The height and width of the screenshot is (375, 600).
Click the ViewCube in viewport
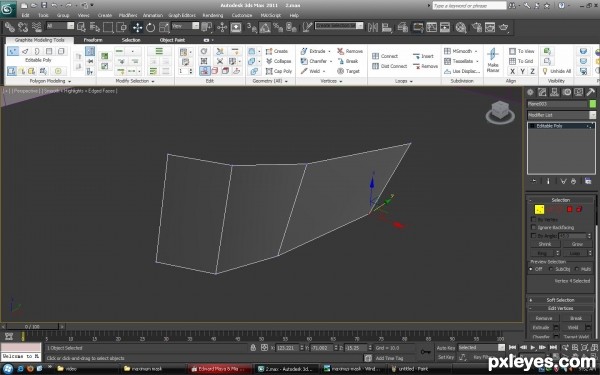click(x=500, y=112)
